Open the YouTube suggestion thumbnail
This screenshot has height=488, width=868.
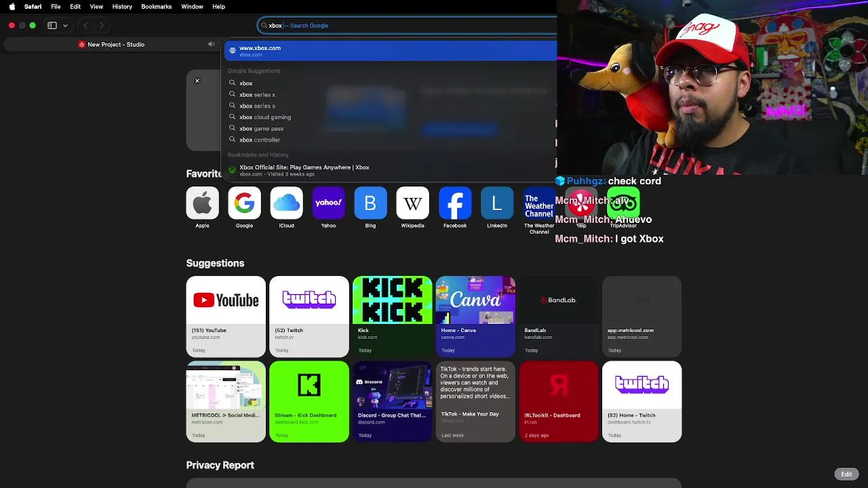[x=226, y=300]
